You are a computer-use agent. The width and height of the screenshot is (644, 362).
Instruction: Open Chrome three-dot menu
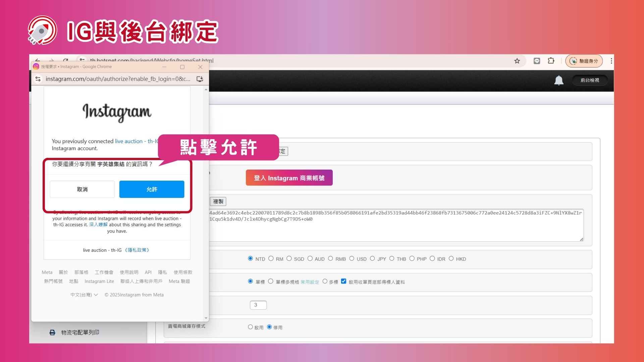[611, 61]
